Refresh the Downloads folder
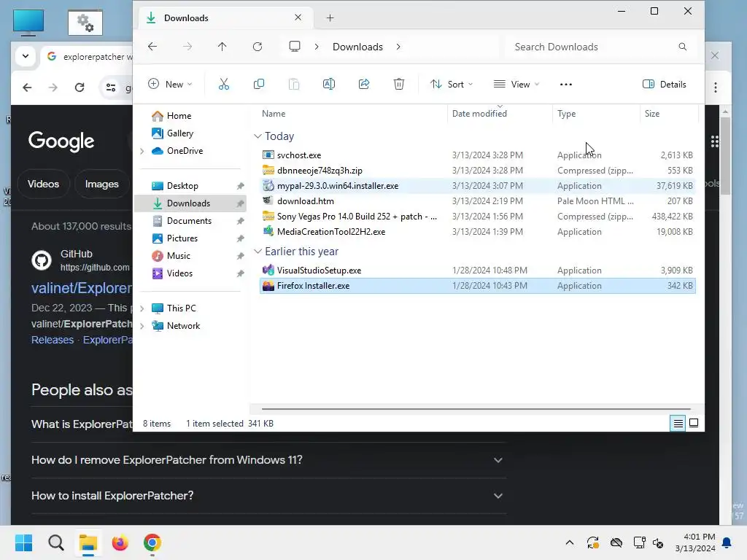747x560 pixels. 258,46
